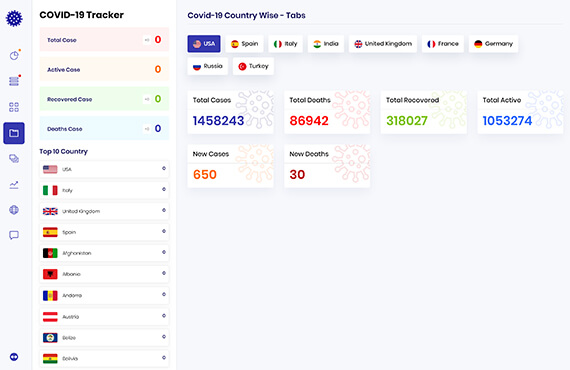Select Afghanistan row in Top 10 Country
The width and height of the screenshot is (570, 370).
[104, 253]
